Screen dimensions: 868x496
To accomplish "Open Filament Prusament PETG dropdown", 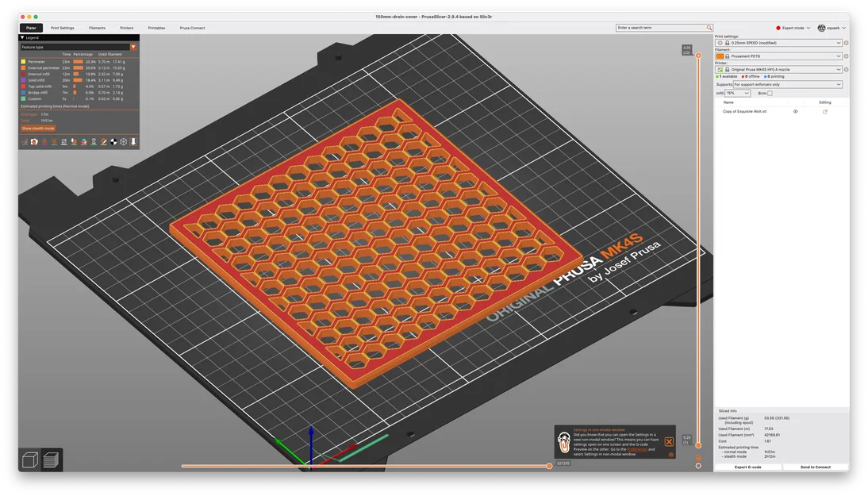I will [779, 56].
